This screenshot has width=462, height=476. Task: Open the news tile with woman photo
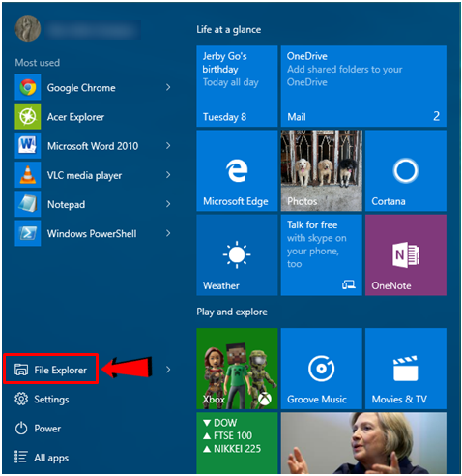click(x=363, y=443)
